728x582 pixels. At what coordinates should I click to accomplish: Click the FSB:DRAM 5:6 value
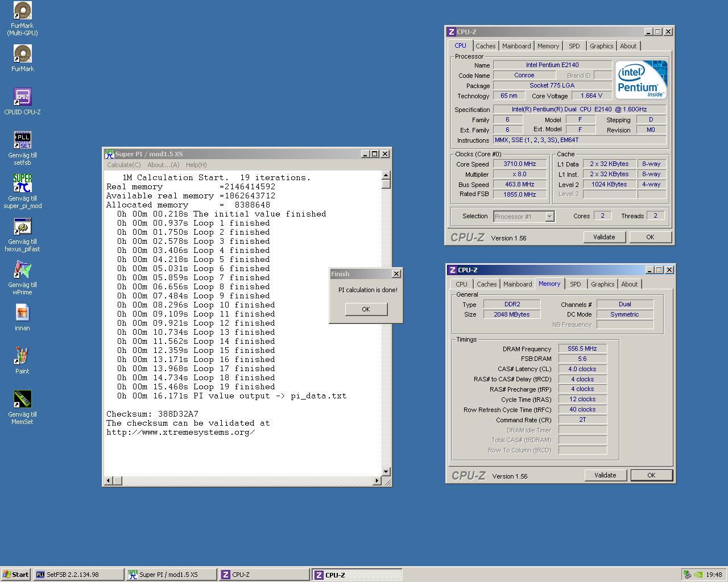pos(582,359)
